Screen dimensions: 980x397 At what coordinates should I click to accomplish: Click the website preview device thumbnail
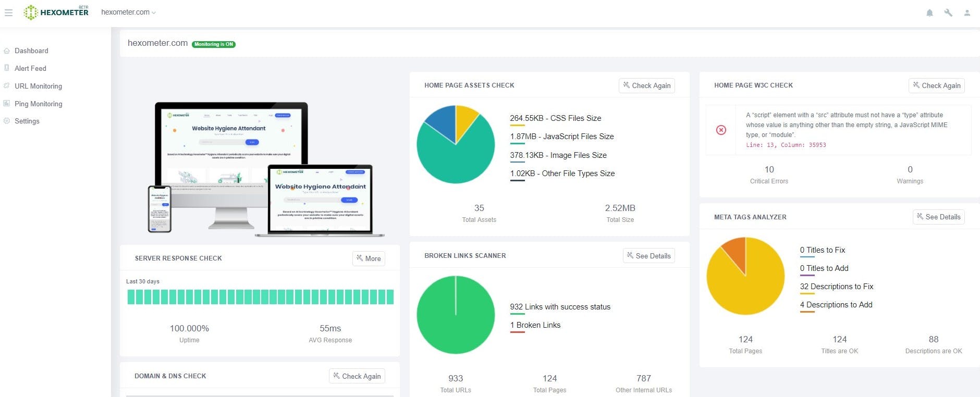point(266,168)
